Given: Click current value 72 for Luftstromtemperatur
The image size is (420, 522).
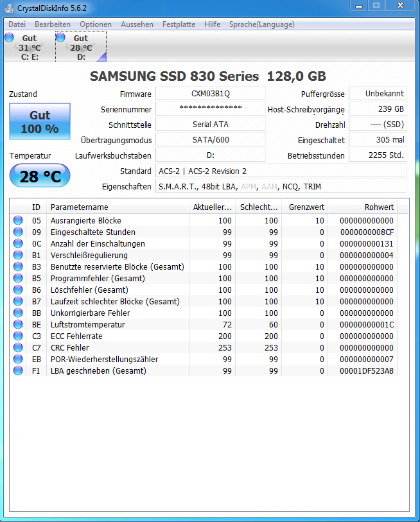Looking at the screenshot, I should (x=227, y=324).
